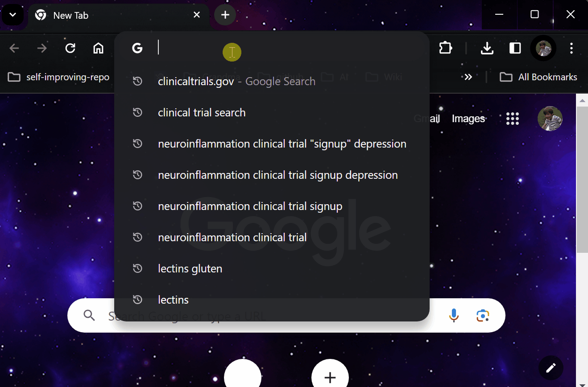Open Google Lens camera search icon
Image resolution: width=588 pixels, height=387 pixels.
(482, 316)
